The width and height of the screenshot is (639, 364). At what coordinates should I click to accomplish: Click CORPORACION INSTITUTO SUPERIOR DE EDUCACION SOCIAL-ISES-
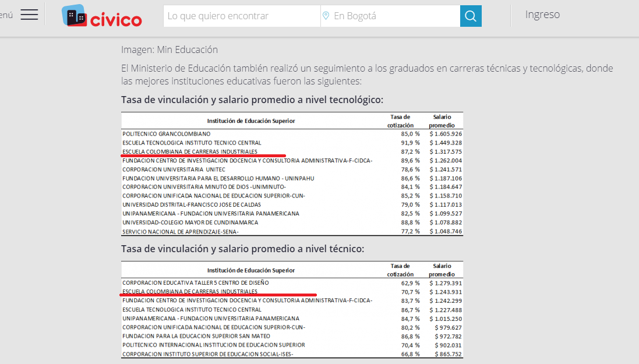click(x=208, y=354)
